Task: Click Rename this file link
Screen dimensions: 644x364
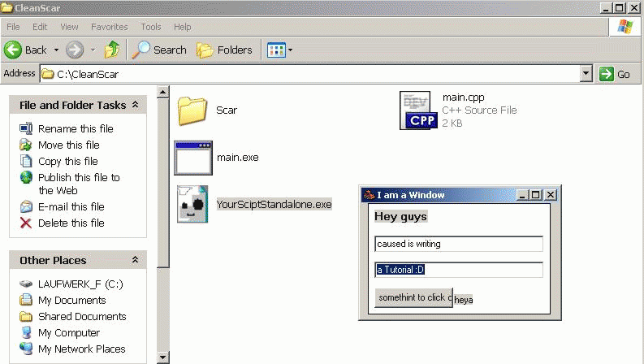Action: pos(76,128)
